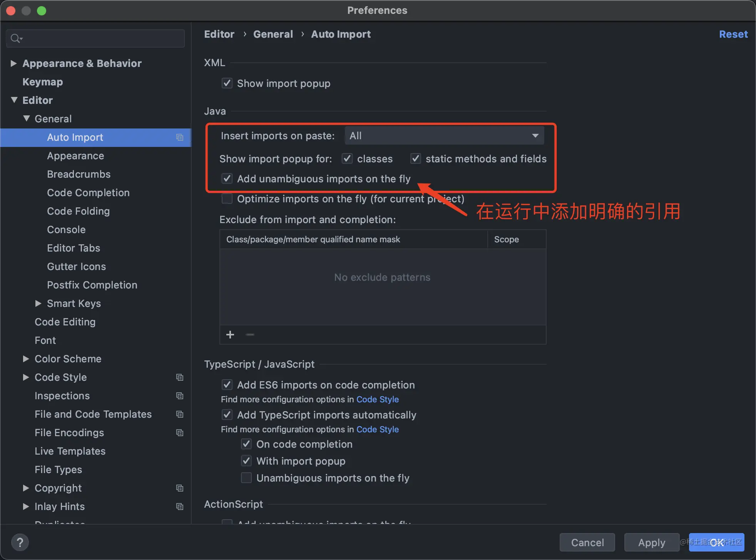Click Reset link at top right
The height and width of the screenshot is (560, 756).
(733, 34)
